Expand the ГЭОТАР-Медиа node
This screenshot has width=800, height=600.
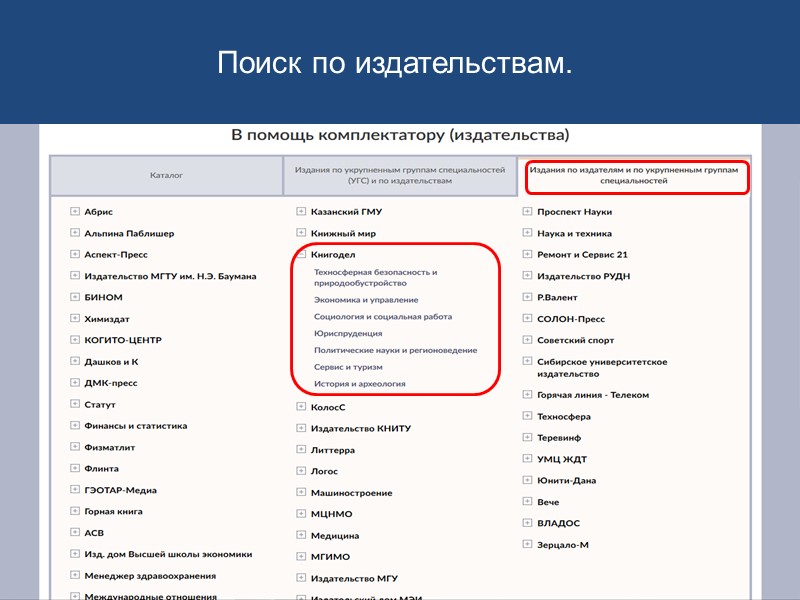(75, 490)
